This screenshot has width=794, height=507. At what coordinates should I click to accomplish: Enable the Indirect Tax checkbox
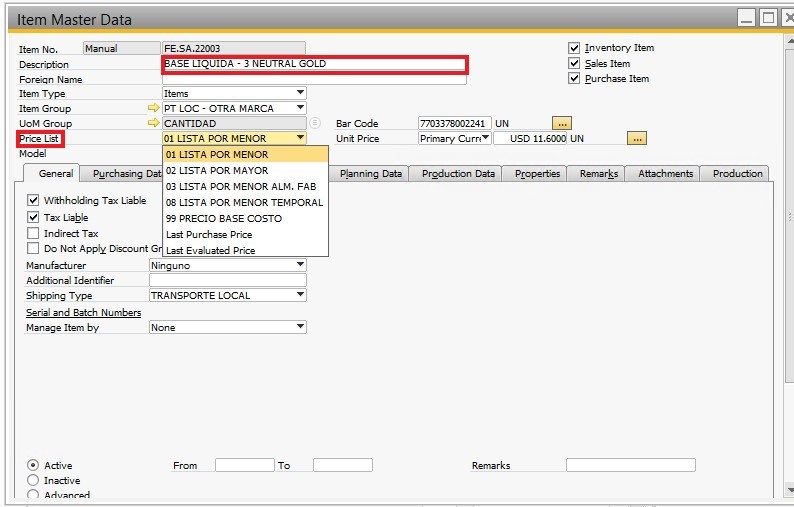(x=33, y=233)
